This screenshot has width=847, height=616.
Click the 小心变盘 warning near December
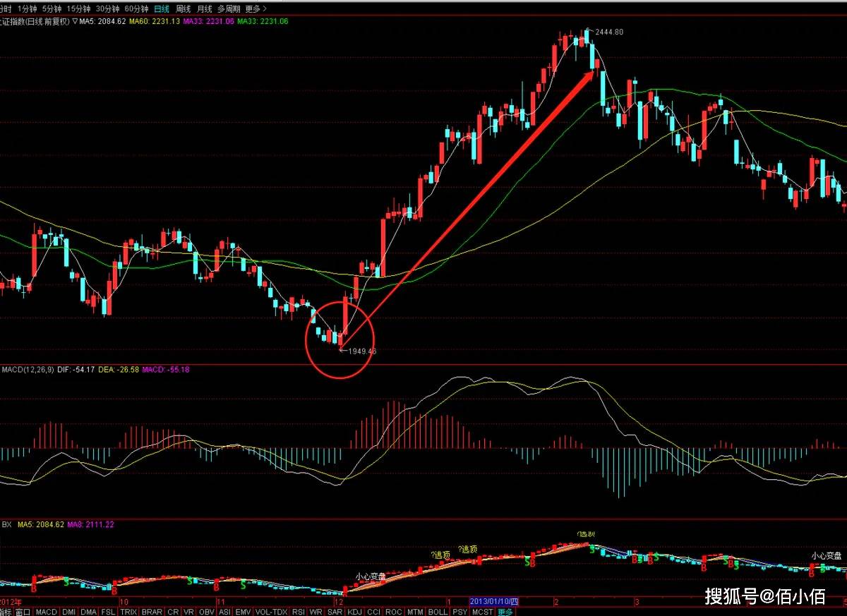pyautogui.click(x=371, y=576)
